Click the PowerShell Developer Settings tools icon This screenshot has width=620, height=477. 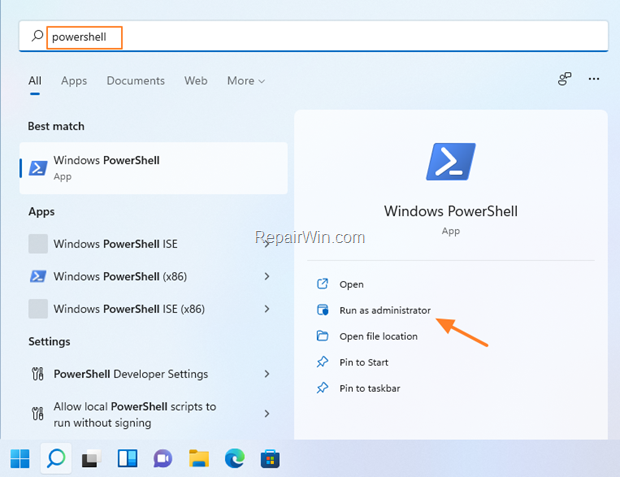[x=38, y=374]
